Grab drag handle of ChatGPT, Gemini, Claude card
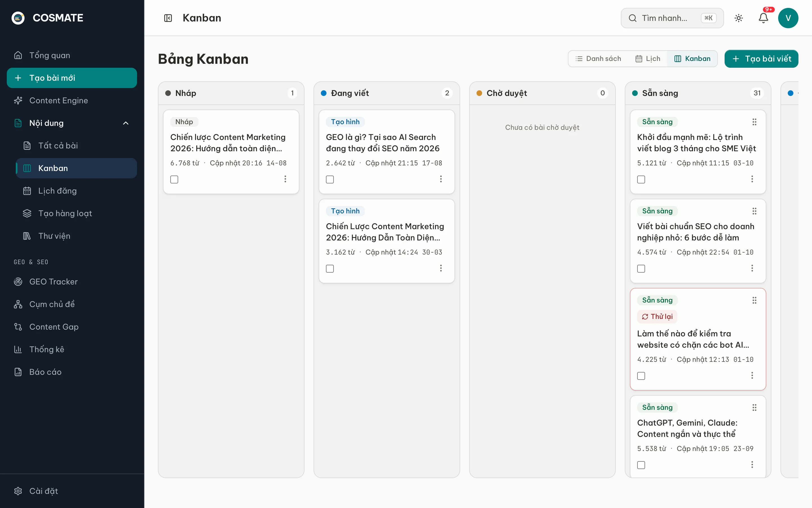812x508 pixels. click(x=754, y=408)
